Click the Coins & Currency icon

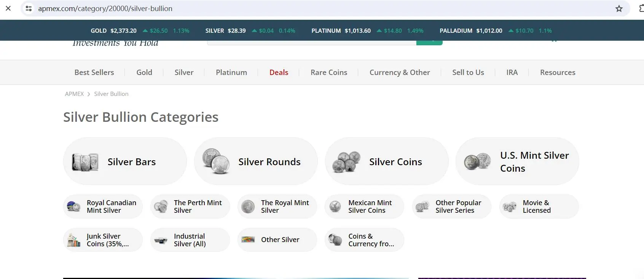click(x=335, y=240)
